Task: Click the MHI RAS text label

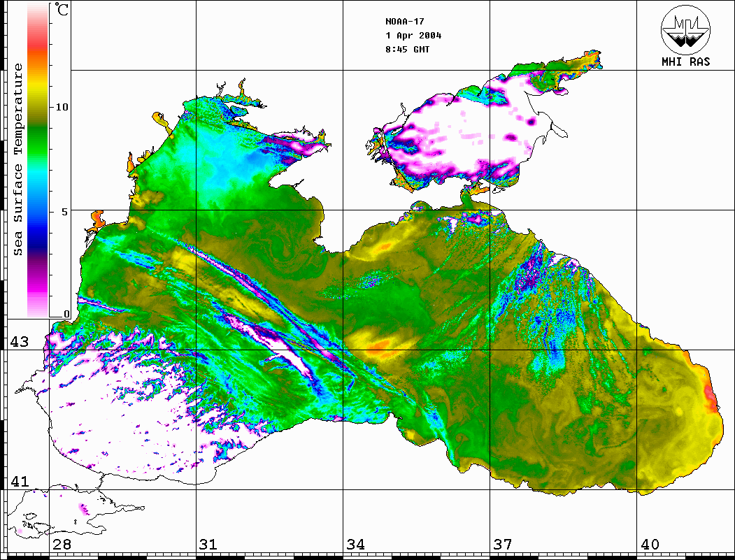Action: 685,62
